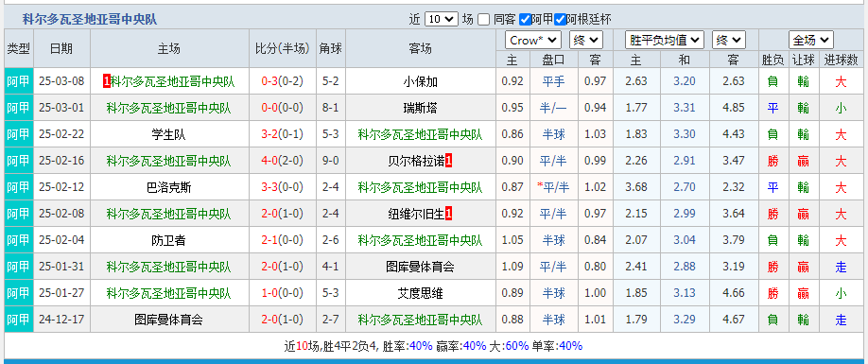Click the date 25-02-08 cell
The image size is (868, 364).
pos(61,214)
